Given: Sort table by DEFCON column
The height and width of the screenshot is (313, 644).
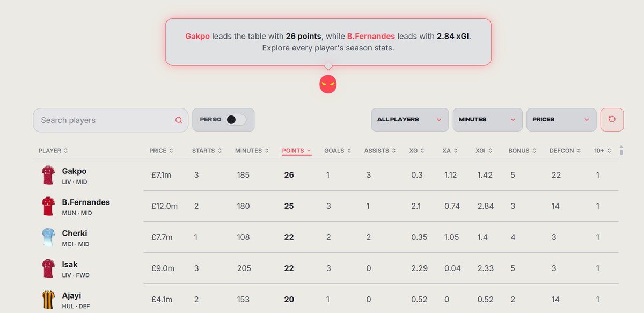Looking at the screenshot, I should pos(565,151).
